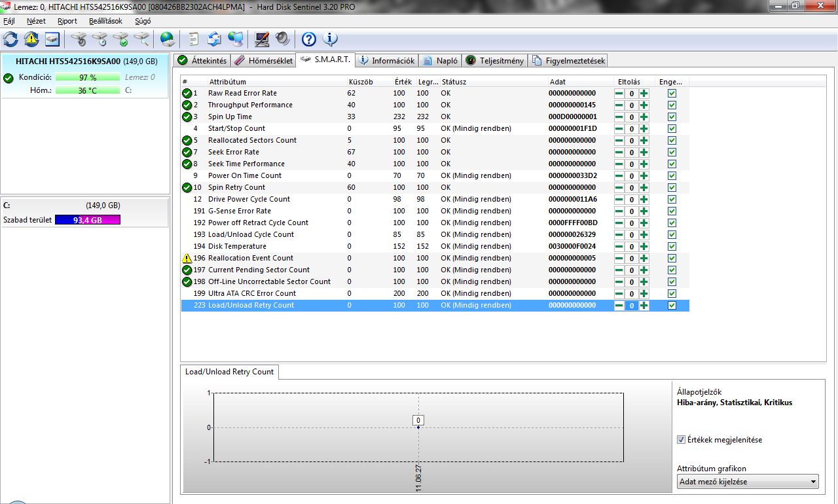838x504 pixels.
Task: Click the green status check next to Kondíció
Action: [8, 78]
